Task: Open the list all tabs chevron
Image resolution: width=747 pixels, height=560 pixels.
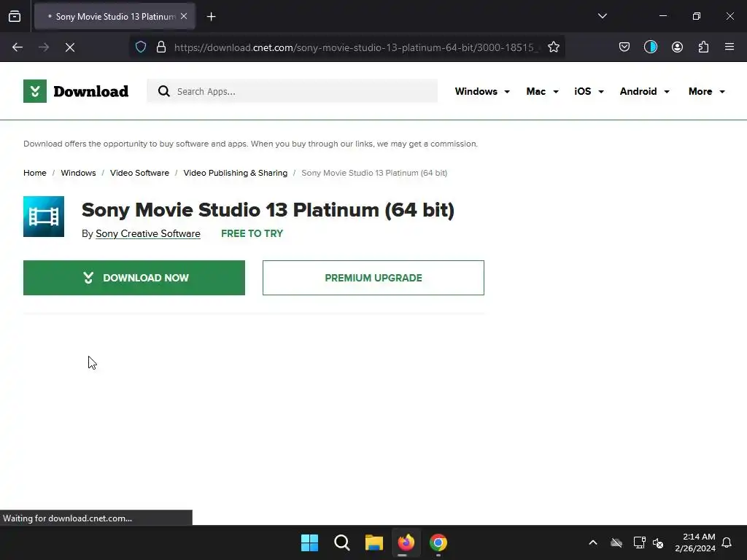Action: click(602, 16)
